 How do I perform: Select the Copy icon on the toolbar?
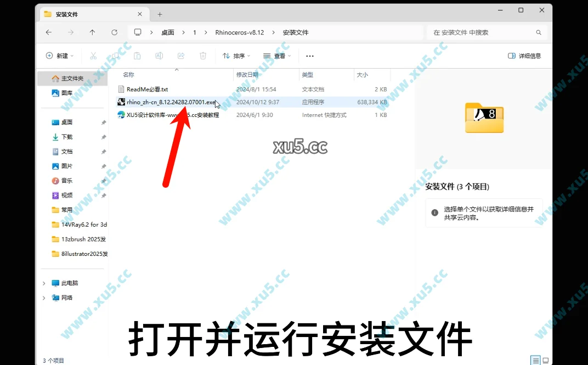pos(115,55)
